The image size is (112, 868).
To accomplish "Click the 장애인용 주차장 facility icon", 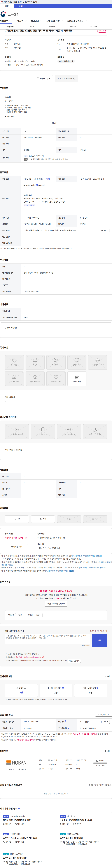I will pyautogui.click(x=17, y=431).
